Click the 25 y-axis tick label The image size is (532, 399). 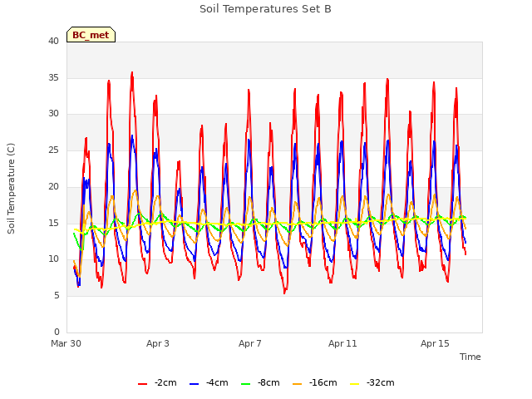[x=53, y=150]
